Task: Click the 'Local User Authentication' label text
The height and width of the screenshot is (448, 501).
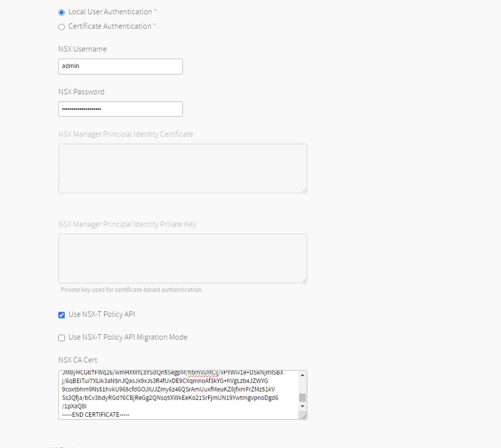Action: [110, 12]
